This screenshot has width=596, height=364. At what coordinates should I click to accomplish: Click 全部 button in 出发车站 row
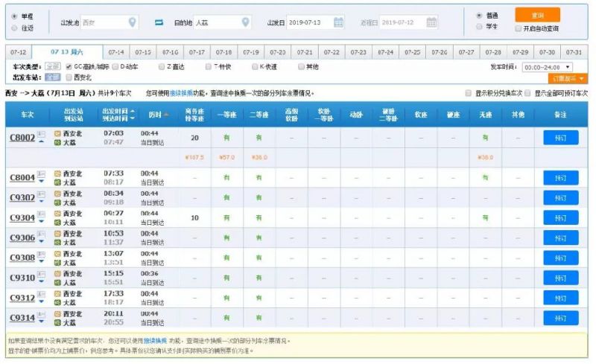[52, 77]
